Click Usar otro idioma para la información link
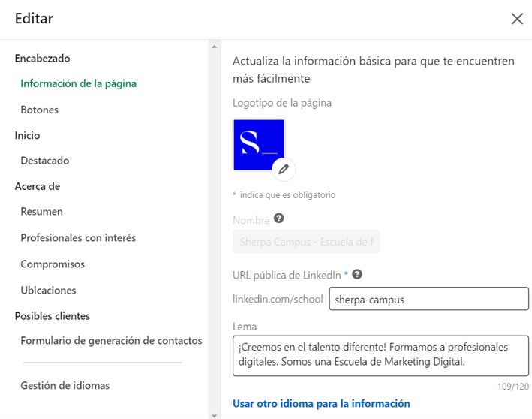The image size is (532, 419). (x=321, y=404)
